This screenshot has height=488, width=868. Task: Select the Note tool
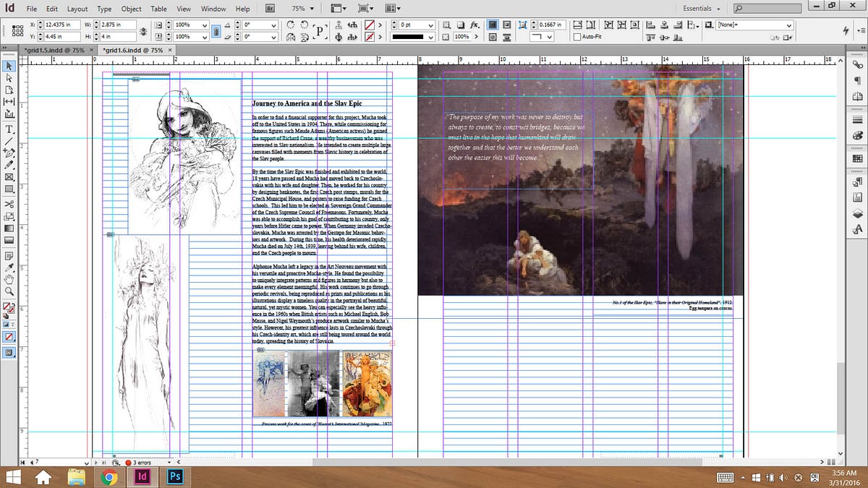point(9,255)
